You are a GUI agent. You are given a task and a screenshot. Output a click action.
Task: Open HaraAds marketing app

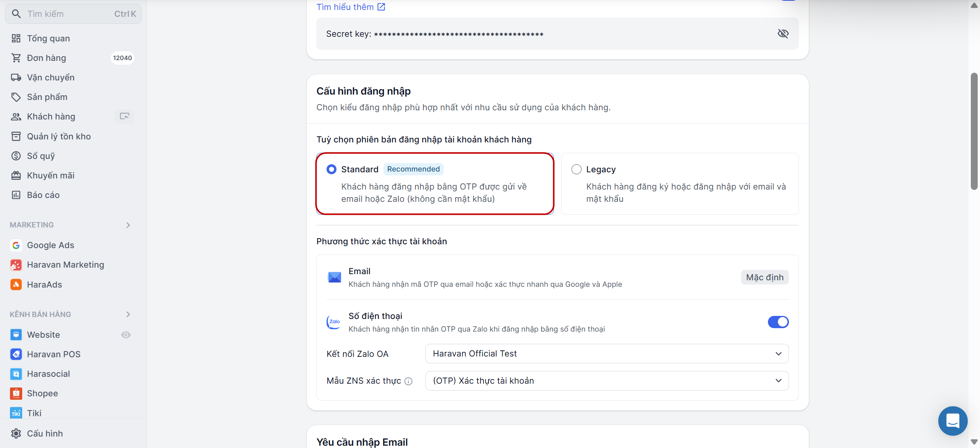click(x=44, y=284)
